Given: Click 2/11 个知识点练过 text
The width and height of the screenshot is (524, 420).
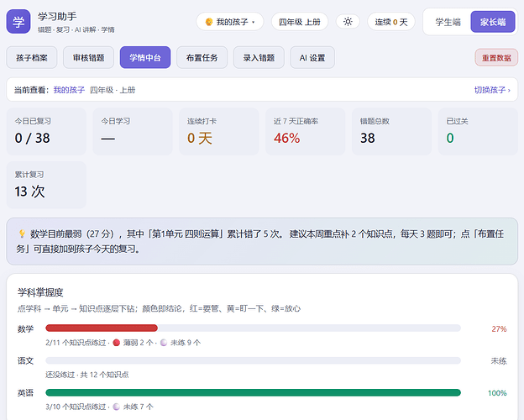Looking at the screenshot, I should 76,343.
